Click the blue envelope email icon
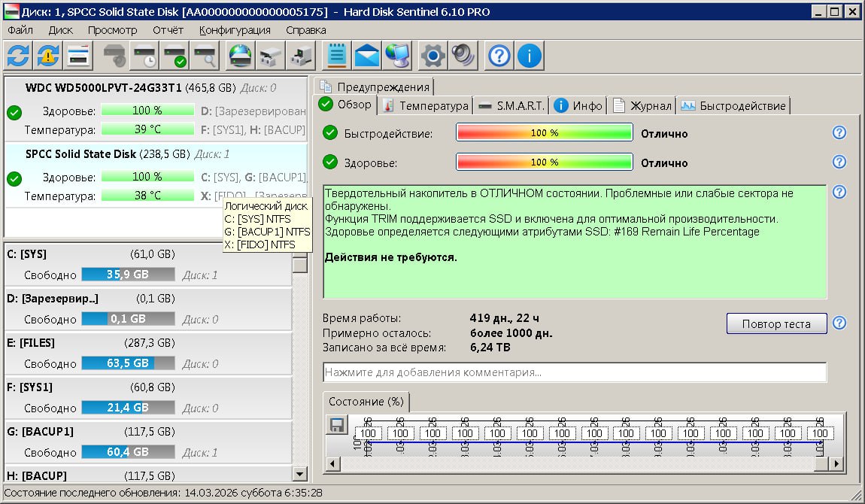Image resolution: width=865 pixels, height=504 pixels. click(367, 56)
